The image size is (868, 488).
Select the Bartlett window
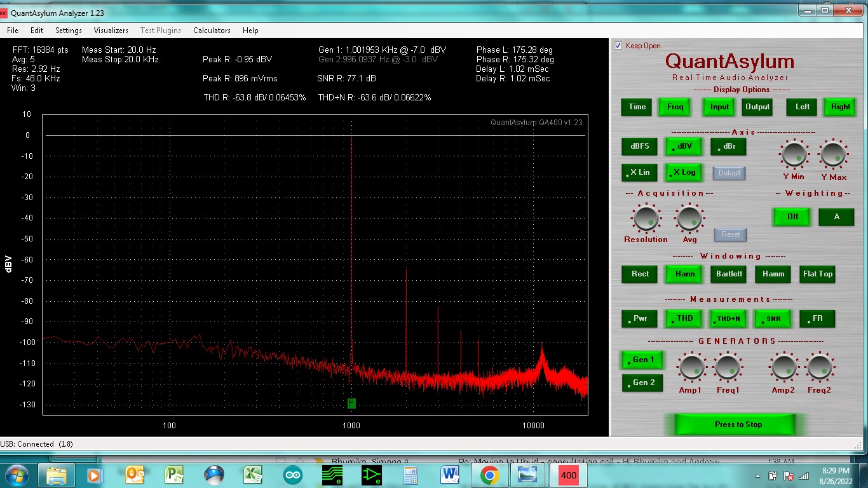[729, 274]
